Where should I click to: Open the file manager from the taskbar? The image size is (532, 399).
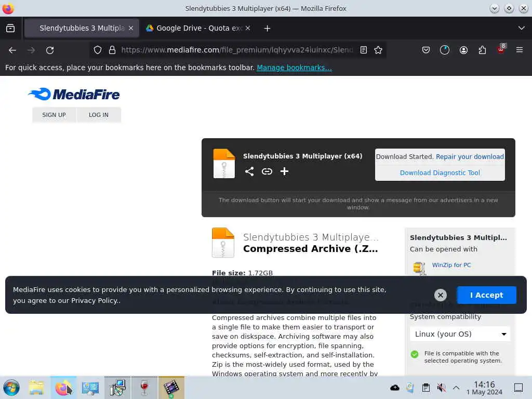[36, 388]
